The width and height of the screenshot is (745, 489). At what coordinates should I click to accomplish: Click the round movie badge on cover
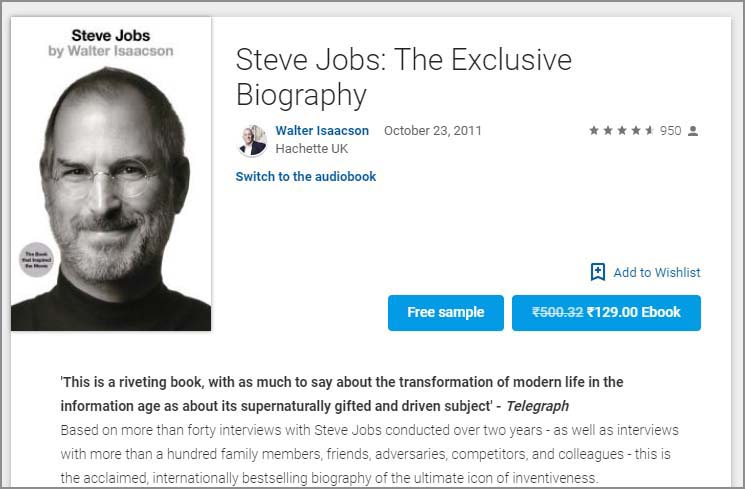point(35,259)
